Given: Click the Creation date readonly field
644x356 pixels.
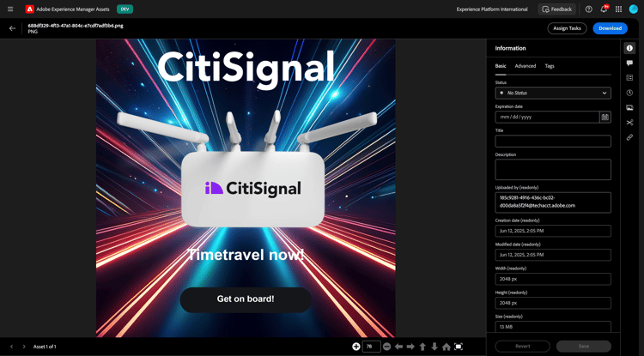Looking at the screenshot, I should coord(553,231).
